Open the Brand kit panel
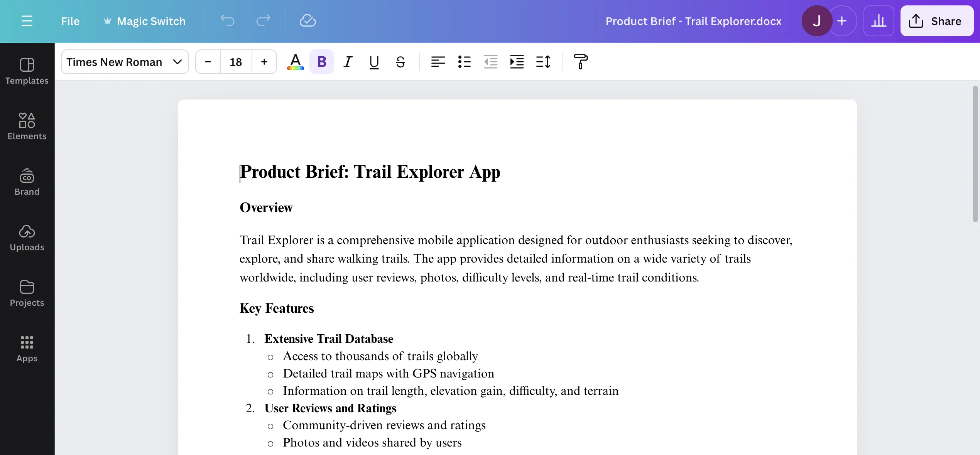This screenshot has height=455, width=980. click(27, 182)
